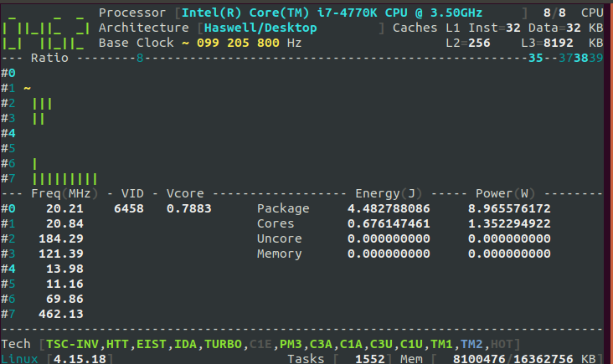
Task: Click the ratio marker 35 on the scale
Action: coord(536,59)
